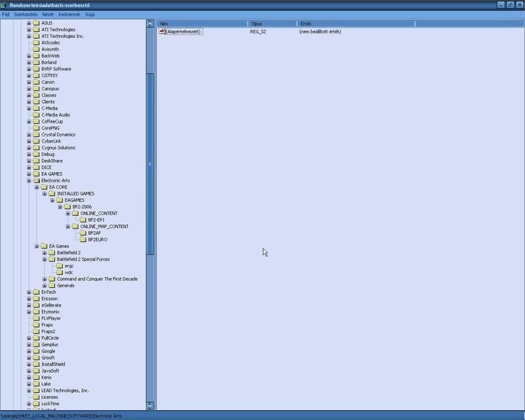The width and height of the screenshot is (525, 420).
Task: Select the Generals registry key
Action: 66,285
